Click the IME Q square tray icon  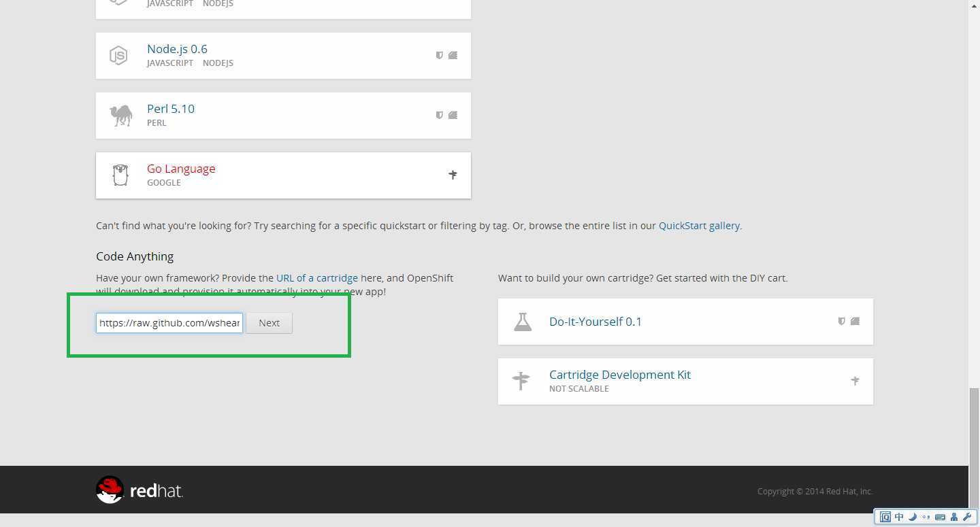(x=885, y=517)
